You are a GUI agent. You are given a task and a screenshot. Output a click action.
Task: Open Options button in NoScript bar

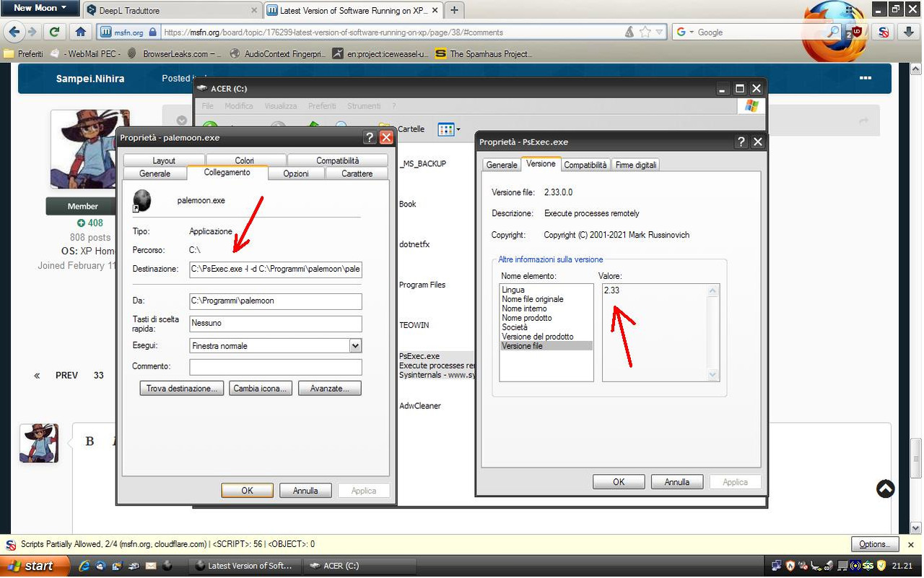click(x=875, y=545)
